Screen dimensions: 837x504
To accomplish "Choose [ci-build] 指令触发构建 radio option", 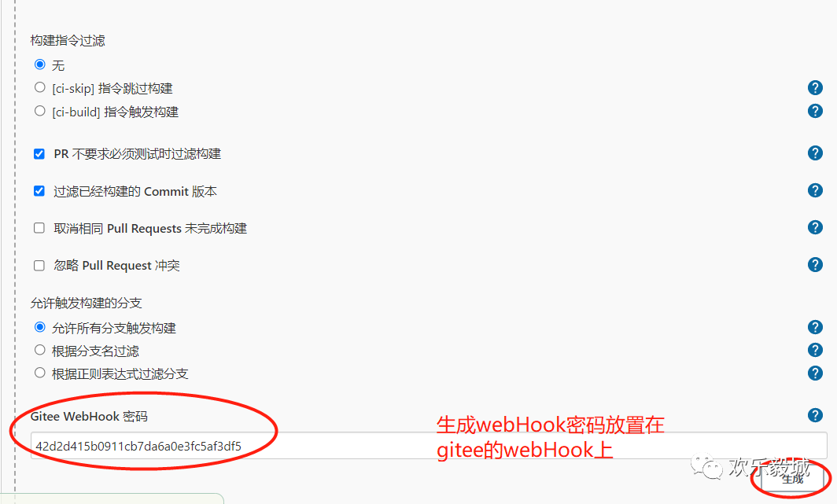I will tap(39, 110).
